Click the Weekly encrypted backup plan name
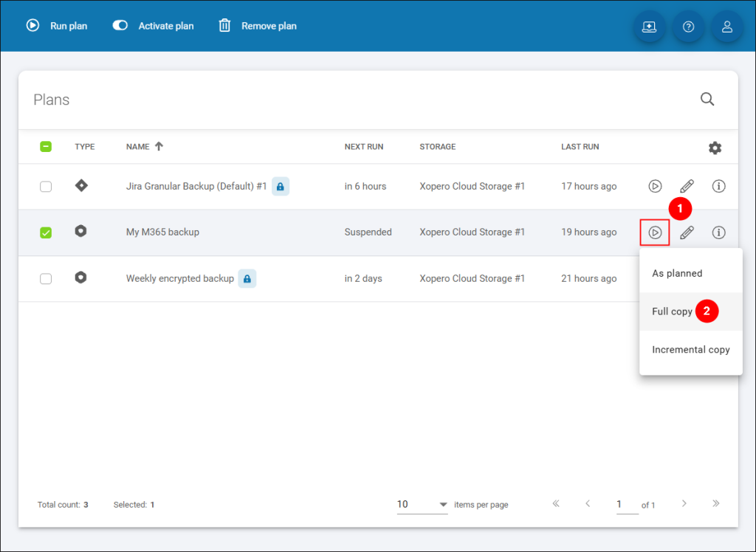This screenshot has width=756, height=552. tap(180, 278)
